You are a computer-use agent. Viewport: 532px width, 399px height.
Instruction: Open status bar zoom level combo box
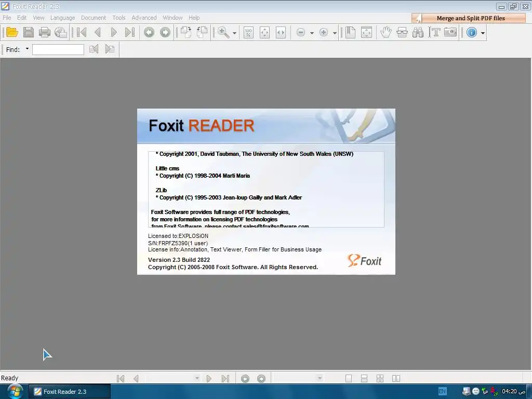(x=299, y=378)
